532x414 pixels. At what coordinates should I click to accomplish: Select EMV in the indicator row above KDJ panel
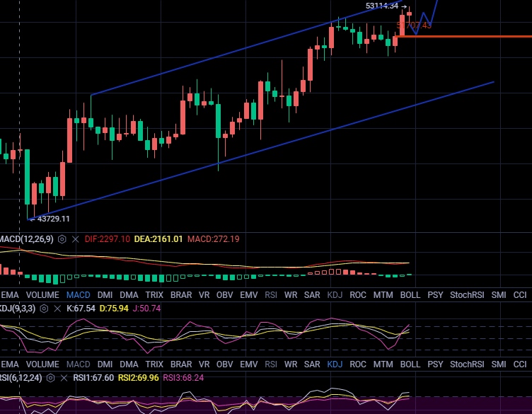249,295
